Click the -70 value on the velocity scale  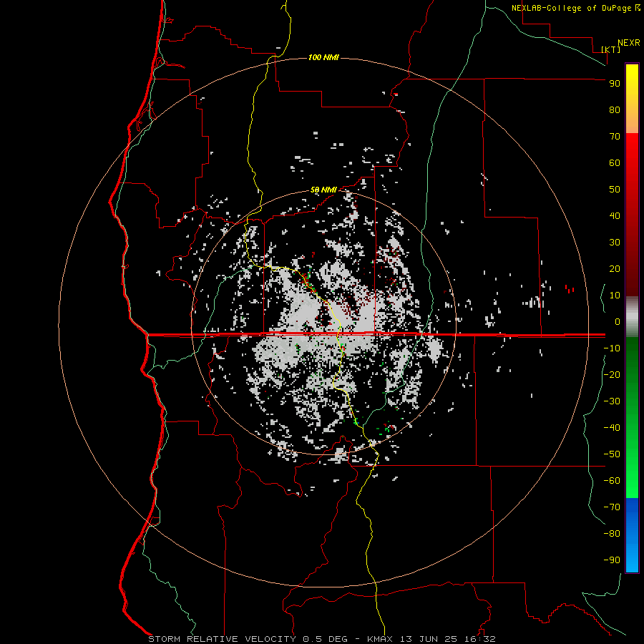click(x=612, y=507)
